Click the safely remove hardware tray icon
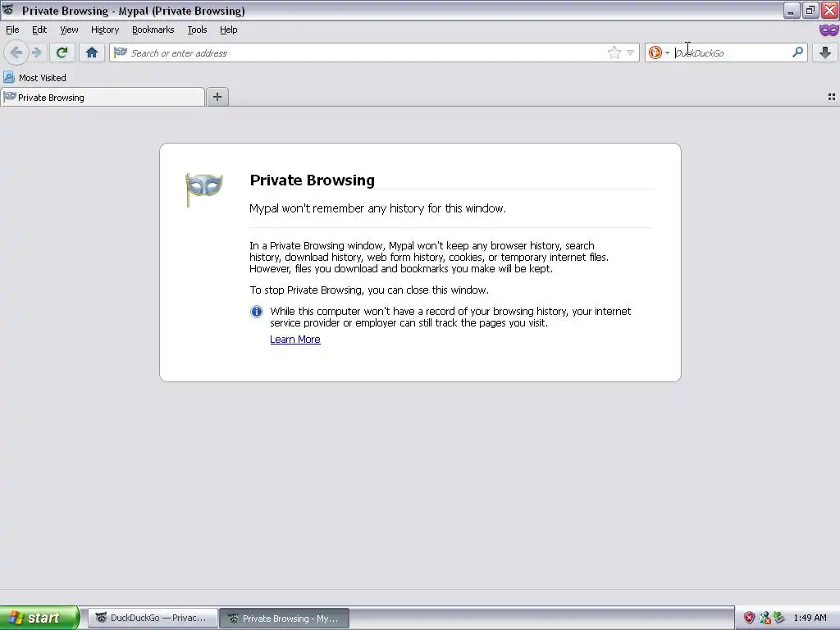This screenshot has height=630, width=840. (779, 619)
